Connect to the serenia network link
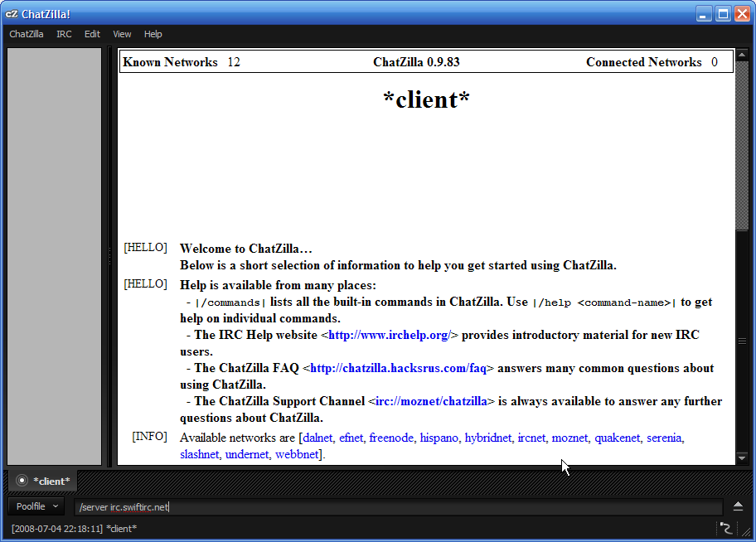The width and height of the screenshot is (756, 542). pyautogui.click(x=664, y=438)
